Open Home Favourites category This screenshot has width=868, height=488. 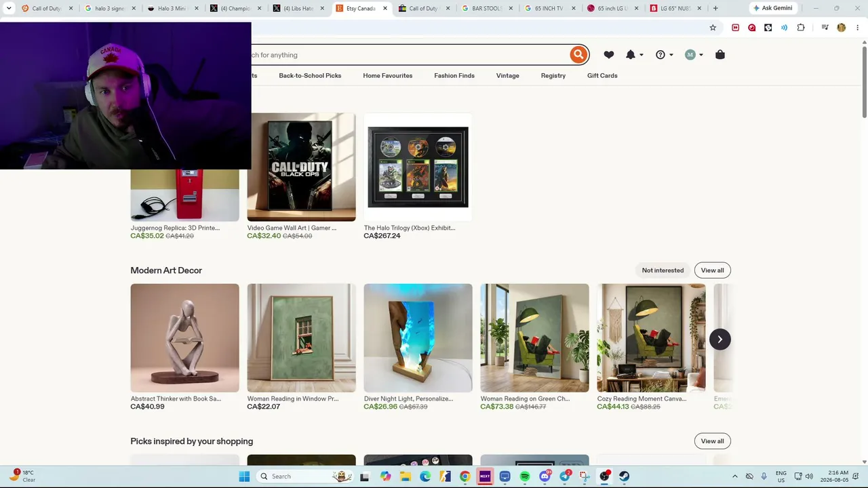click(x=388, y=76)
